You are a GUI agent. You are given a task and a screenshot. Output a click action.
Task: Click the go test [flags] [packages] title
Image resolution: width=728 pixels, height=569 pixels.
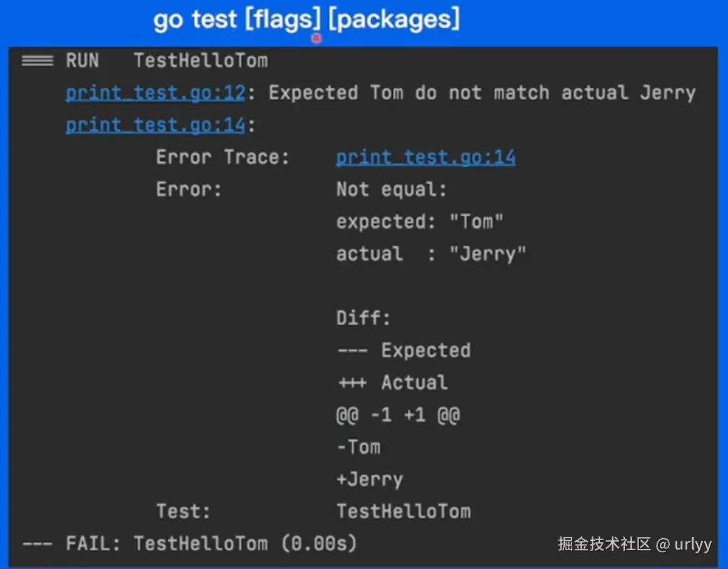306,19
